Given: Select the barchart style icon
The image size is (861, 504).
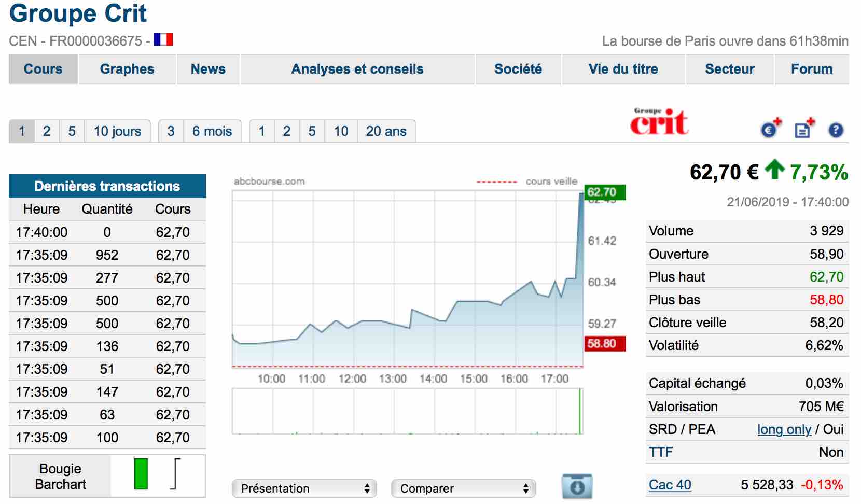Looking at the screenshot, I should coord(175,474).
